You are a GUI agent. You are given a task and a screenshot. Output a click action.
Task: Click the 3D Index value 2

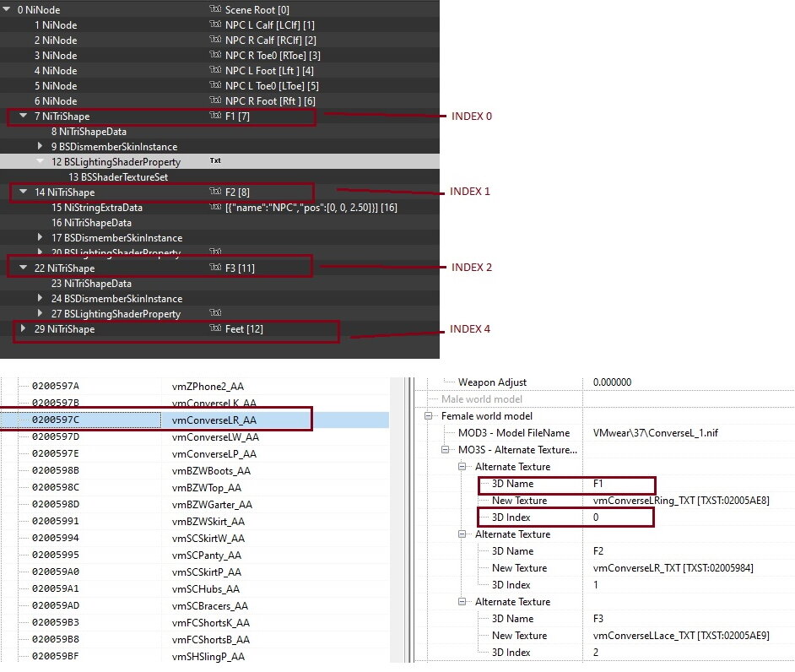(x=596, y=653)
